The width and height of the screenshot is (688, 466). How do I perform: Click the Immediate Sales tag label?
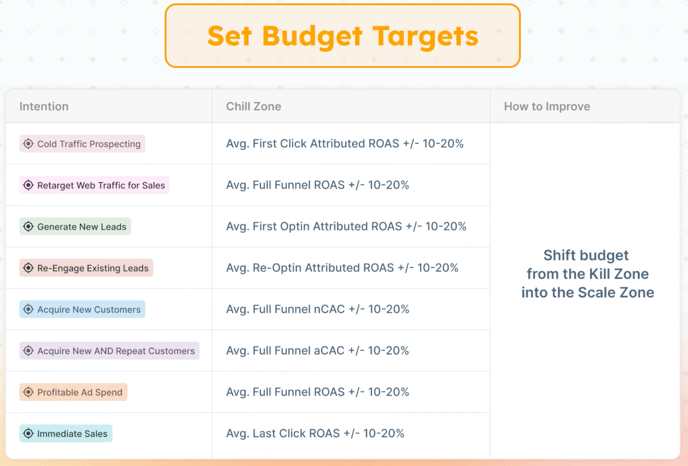(x=73, y=434)
